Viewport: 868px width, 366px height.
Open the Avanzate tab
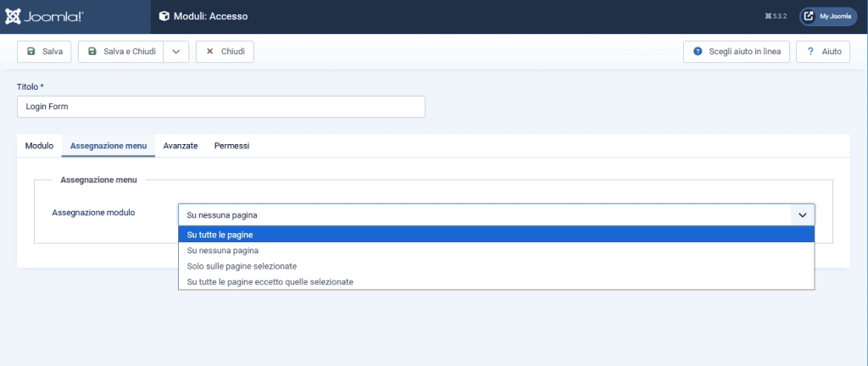[181, 146]
